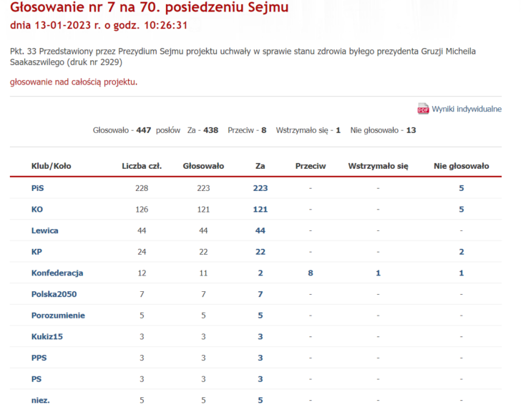Click summary total 'Głosowało - 447'

tap(122, 130)
